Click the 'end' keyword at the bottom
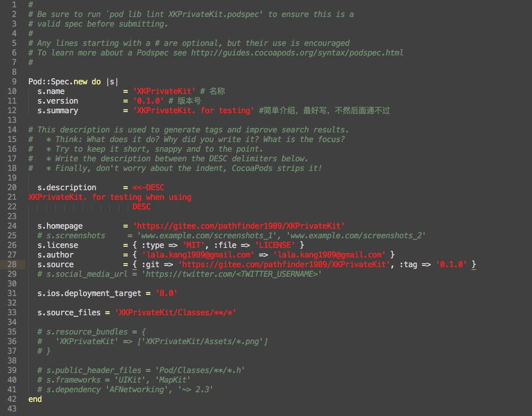The image size is (532, 416). pos(35,399)
